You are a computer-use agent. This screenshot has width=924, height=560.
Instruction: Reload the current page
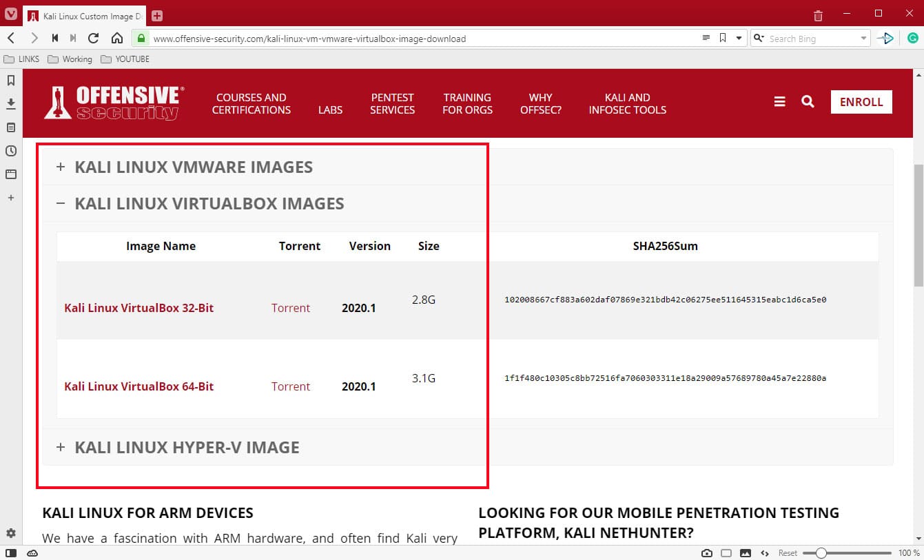94,38
